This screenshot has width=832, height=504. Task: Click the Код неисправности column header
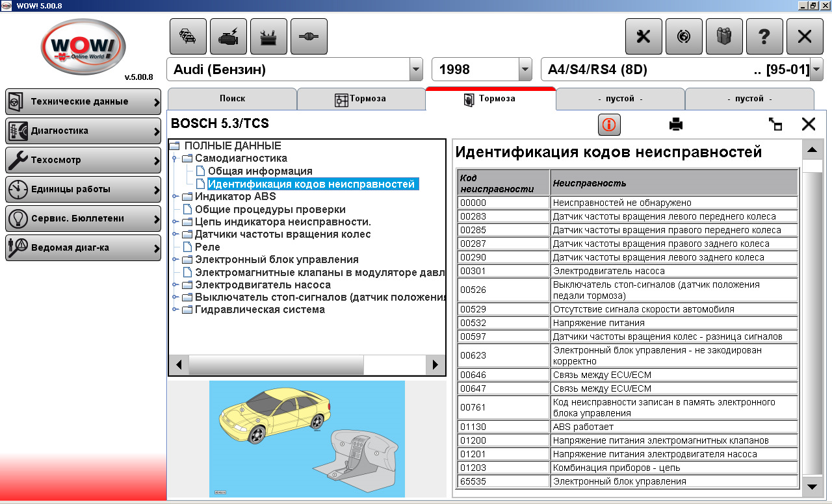(503, 183)
